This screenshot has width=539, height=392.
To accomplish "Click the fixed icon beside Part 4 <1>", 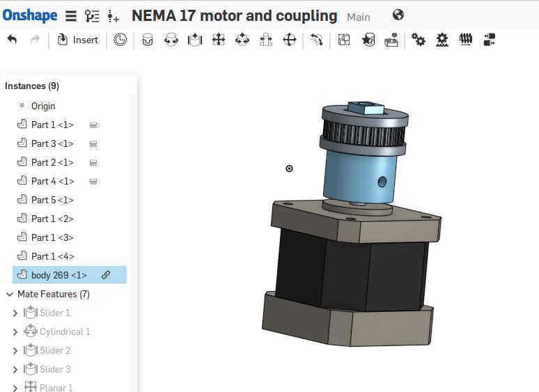I will click(x=93, y=182).
